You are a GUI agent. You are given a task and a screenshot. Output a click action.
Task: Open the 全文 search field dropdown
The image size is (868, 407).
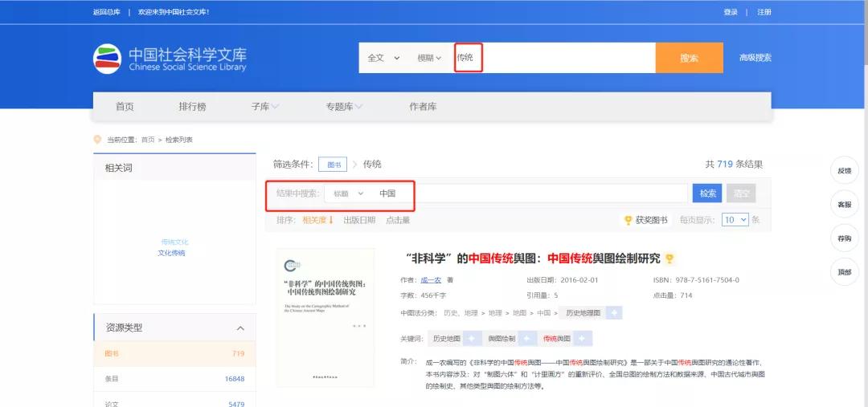click(x=383, y=58)
